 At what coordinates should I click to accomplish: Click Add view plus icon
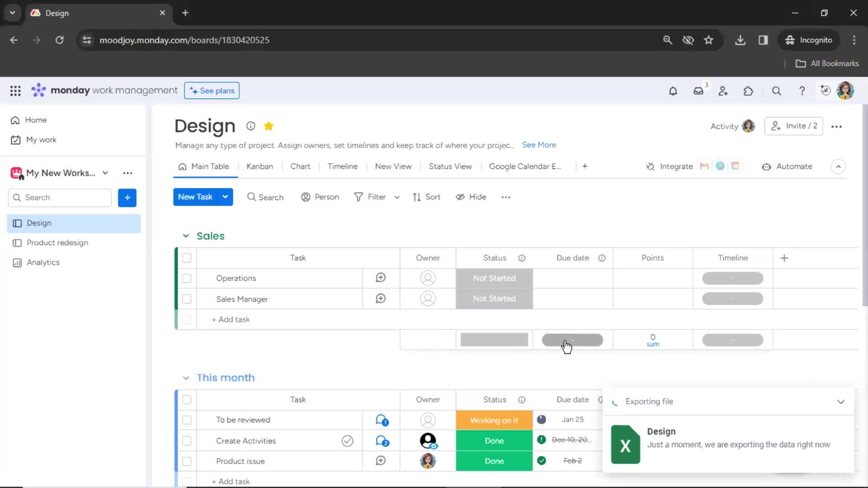(585, 166)
